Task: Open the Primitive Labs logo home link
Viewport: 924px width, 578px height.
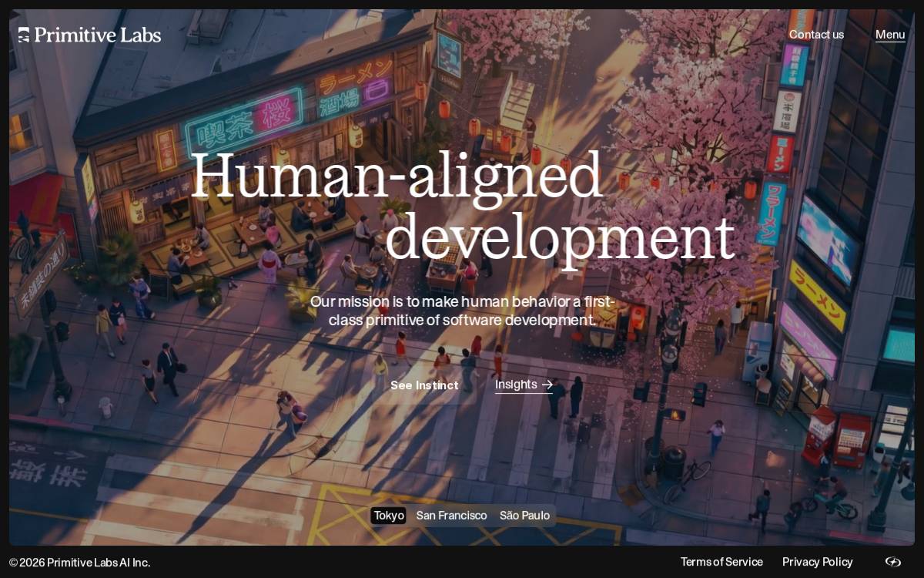Action: pyautogui.click(x=89, y=35)
